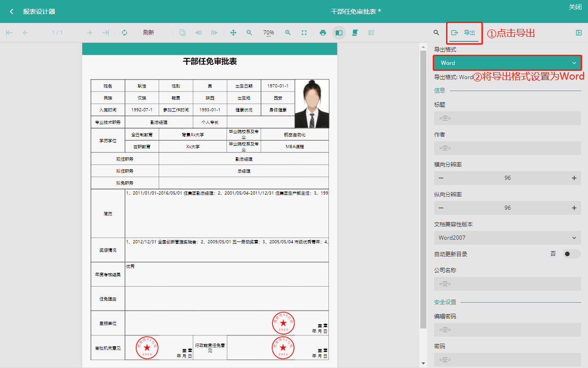Image resolution: width=588 pixels, height=368 pixels.
Task: Open the 70% zoom level menu
Action: point(269,33)
